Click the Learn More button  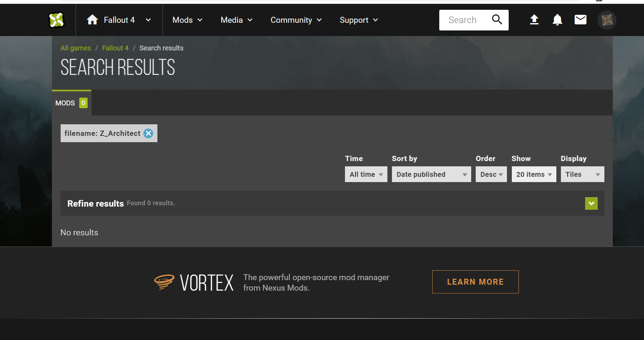click(475, 282)
